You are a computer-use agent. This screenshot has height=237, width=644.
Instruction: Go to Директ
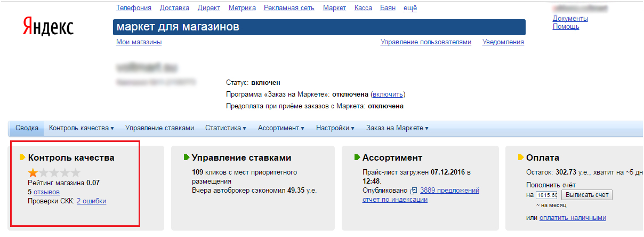coord(208,8)
